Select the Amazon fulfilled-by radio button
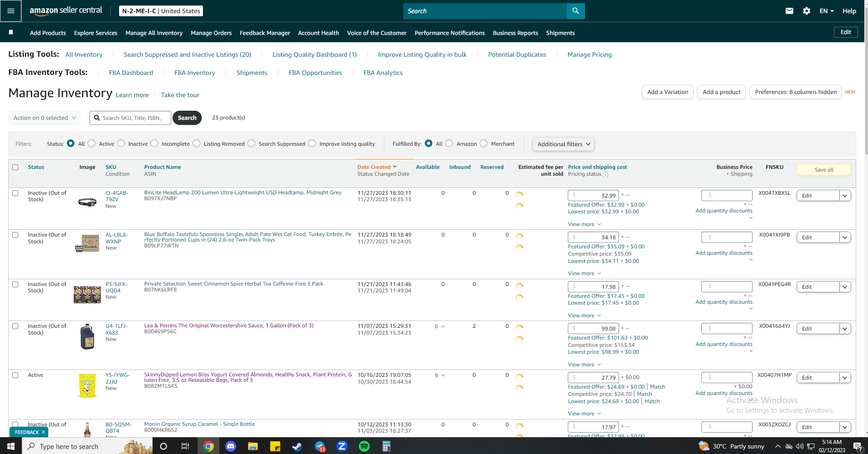This screenshot has width=868, height=454. [x=449, y=143]
